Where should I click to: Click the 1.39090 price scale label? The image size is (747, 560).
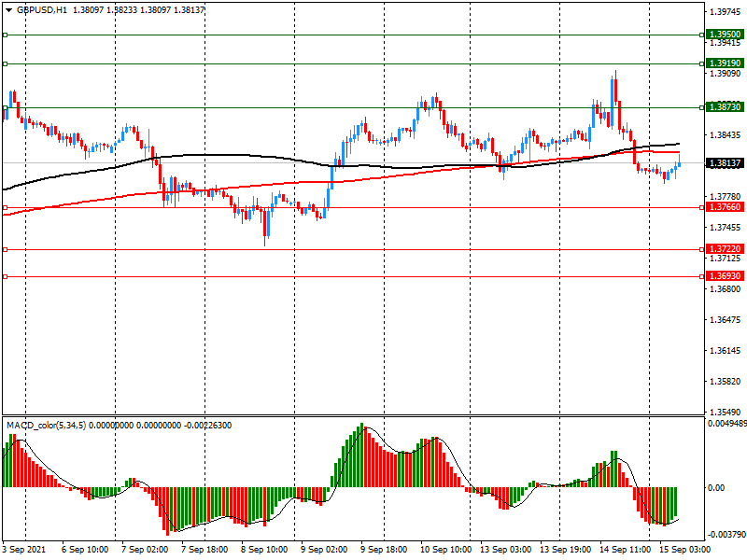click(x=726, y=74)
